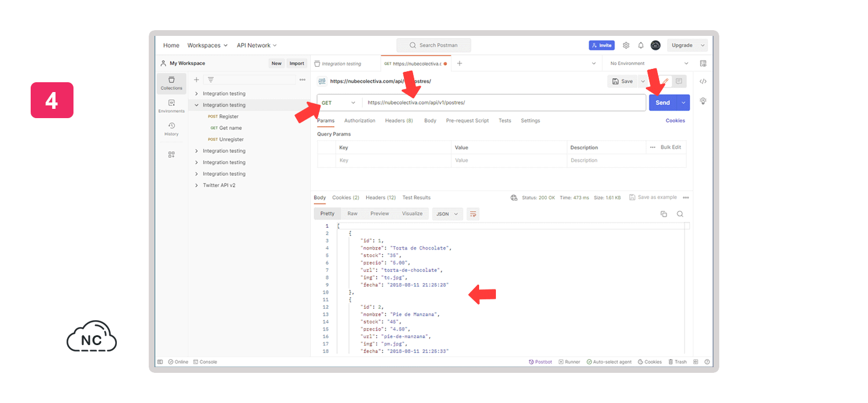Switch response view to Preview

(380, 214)
